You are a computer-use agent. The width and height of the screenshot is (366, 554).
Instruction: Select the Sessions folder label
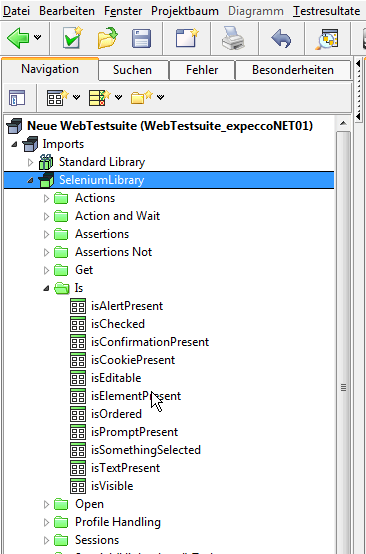(97, 540)
